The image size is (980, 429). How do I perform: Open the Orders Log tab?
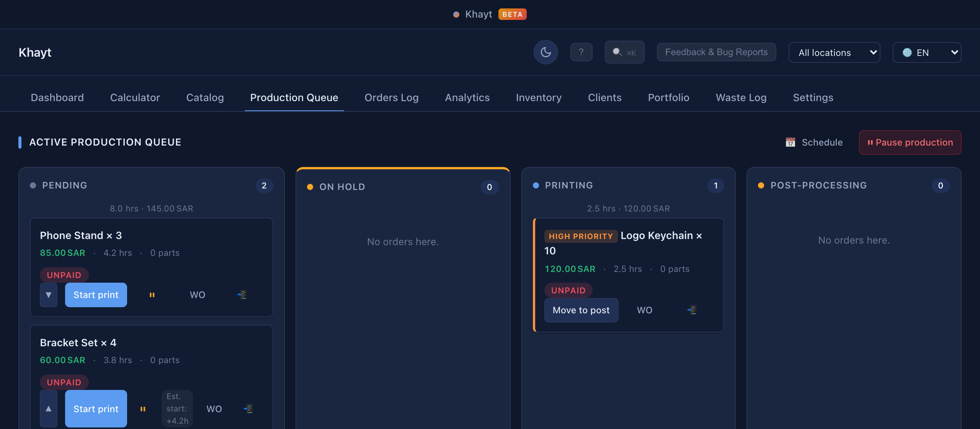[x=391, y=97]
